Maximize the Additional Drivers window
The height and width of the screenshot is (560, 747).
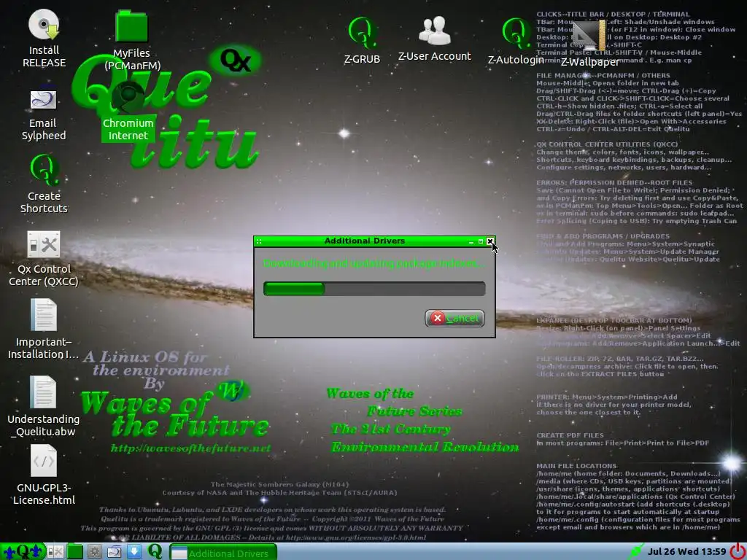(x=481, y=241)
